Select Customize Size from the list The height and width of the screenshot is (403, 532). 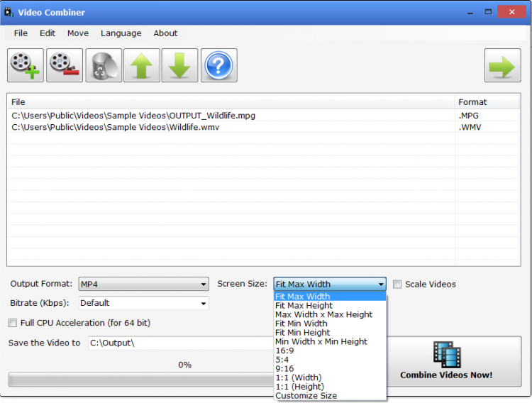pyautogui.click(x=306, y=396)
